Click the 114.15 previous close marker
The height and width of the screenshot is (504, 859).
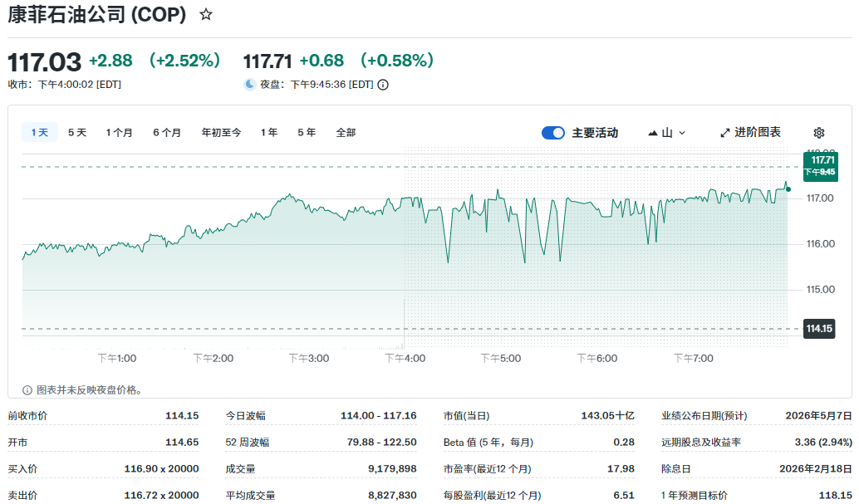pyautogui.click(x=818, y=329)
